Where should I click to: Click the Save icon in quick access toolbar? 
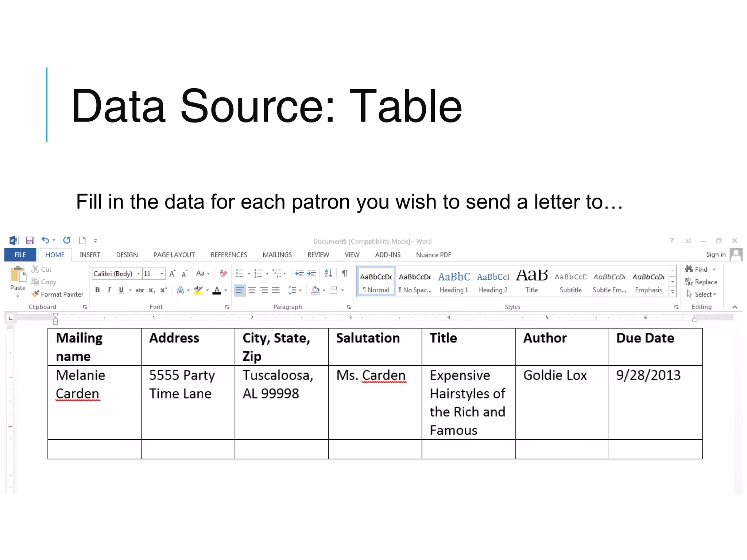[x=30, y=241]
